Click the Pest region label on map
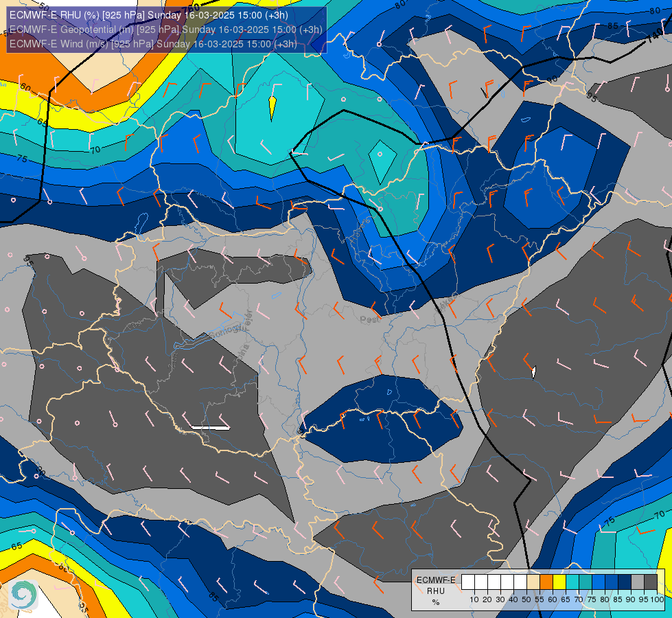This screenshot has height=618, width=672. (x=370, y=319)
